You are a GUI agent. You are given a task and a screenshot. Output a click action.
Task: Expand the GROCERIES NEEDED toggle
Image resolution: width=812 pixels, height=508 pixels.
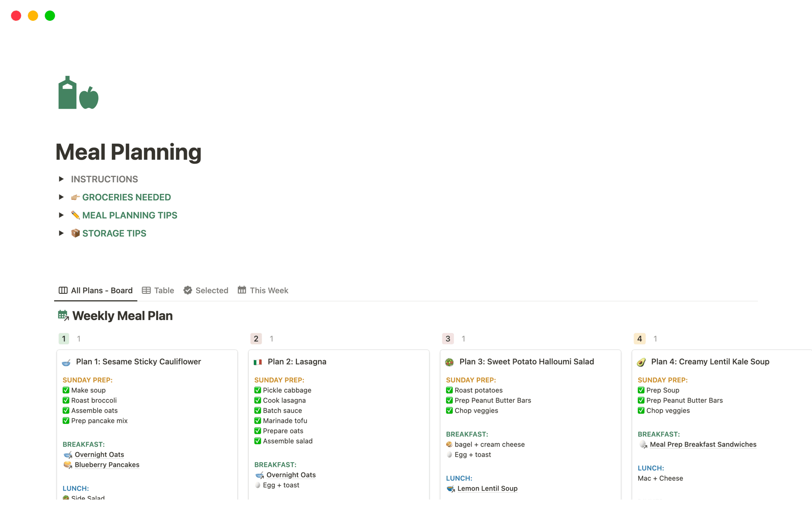point(61,197)
